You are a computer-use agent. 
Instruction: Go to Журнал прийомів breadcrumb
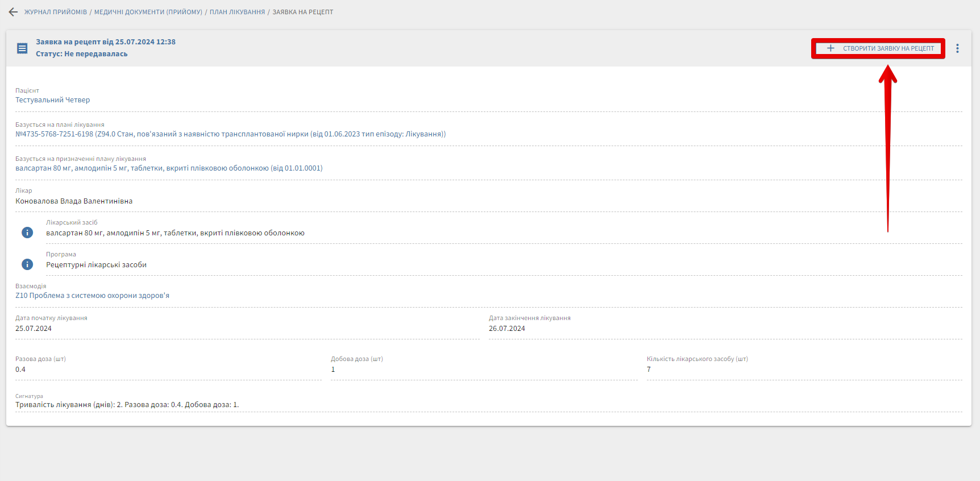pyautogui.click(x=55, y=12)
